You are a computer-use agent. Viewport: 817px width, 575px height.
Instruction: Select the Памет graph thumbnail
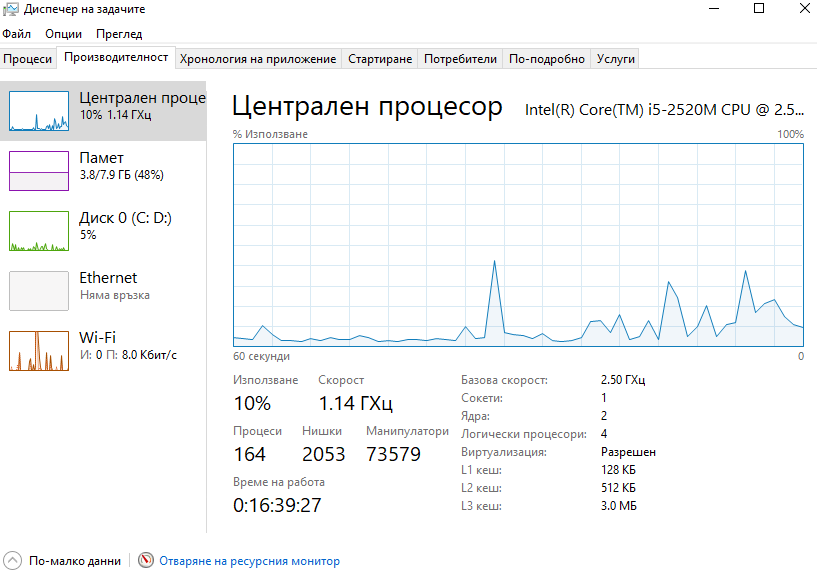click(x=39, y=171)
